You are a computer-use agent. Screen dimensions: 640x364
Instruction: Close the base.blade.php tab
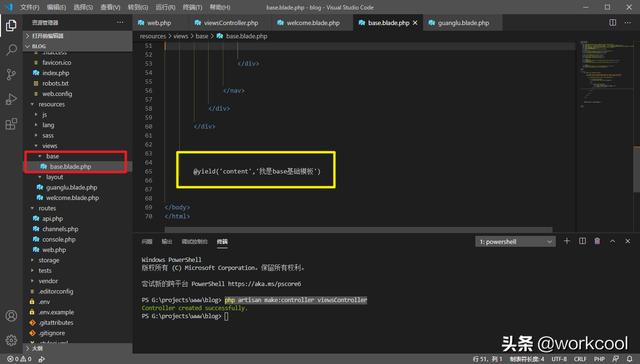click(415, 23)
